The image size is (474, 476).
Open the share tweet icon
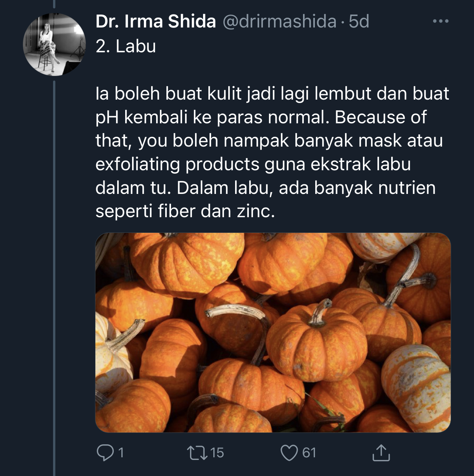(381, 452)
